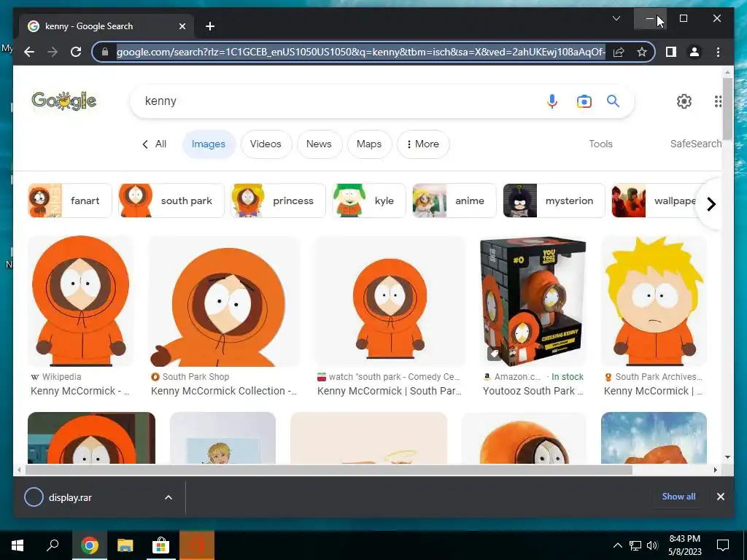This screenshot has width=747, height=560.
Task: Click the vertical page scrollbar thumb
Action: click(727, 109)
